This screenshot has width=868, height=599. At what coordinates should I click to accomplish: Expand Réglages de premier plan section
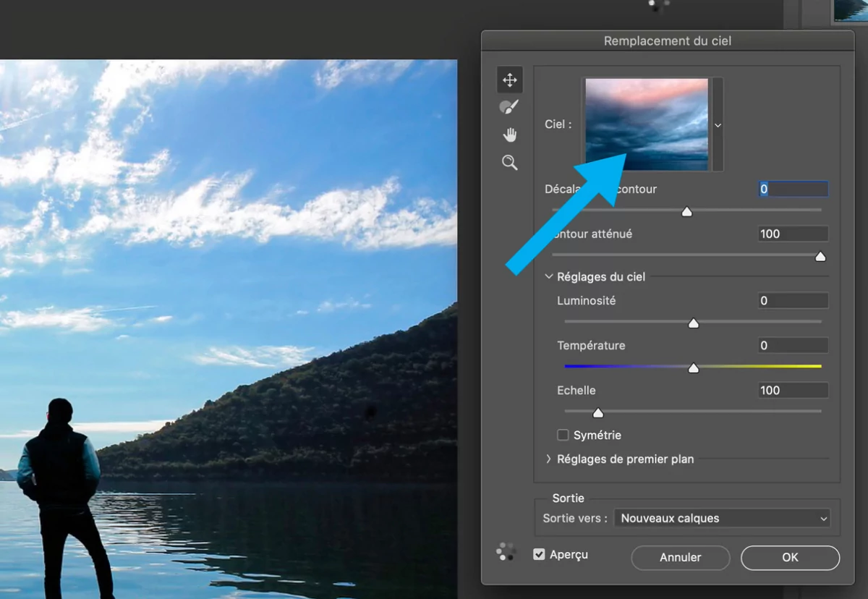click(549, 459)
